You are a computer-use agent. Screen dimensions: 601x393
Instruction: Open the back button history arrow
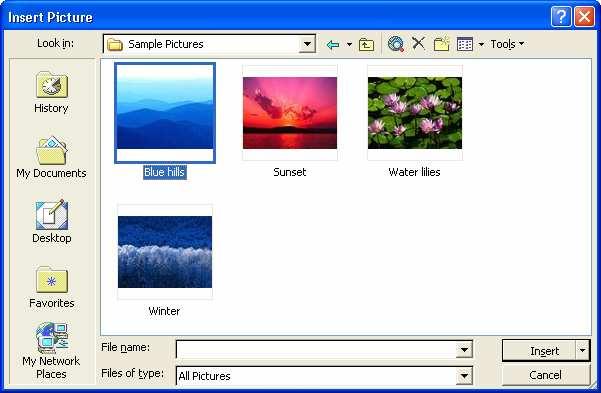coord(349,44)
